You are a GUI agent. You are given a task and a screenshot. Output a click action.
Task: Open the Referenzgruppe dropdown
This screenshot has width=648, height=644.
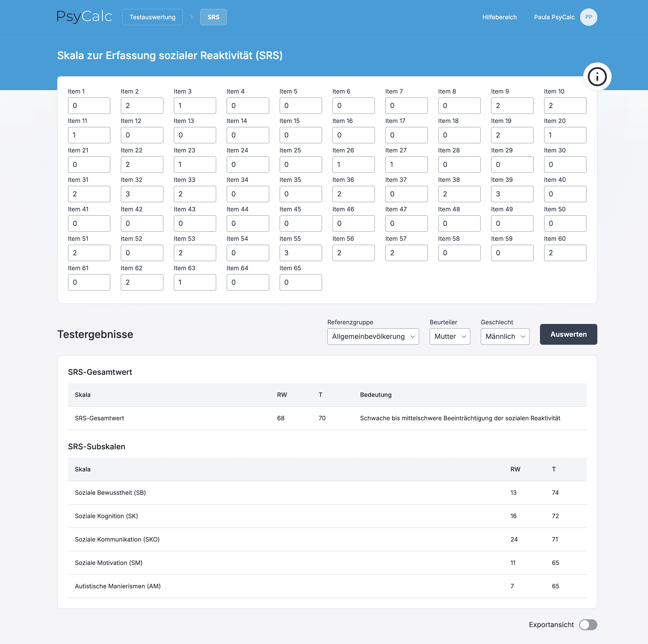coord(373,336)
